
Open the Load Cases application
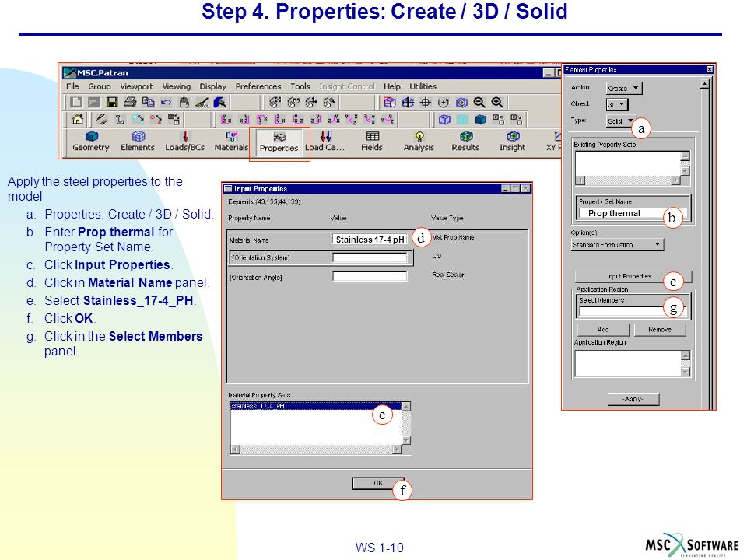coord(325,142)
